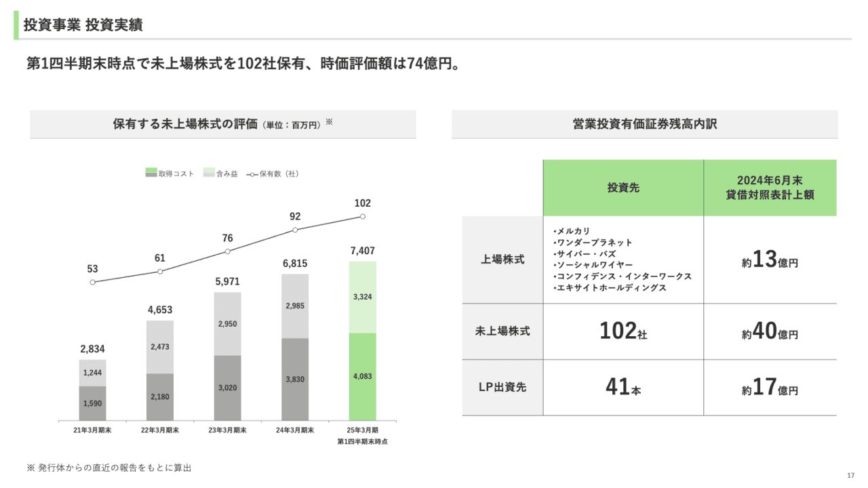The height and width of the screenshot is (488, 868).
Task: Click the axis label 22年3月期末
Action: 160,430
